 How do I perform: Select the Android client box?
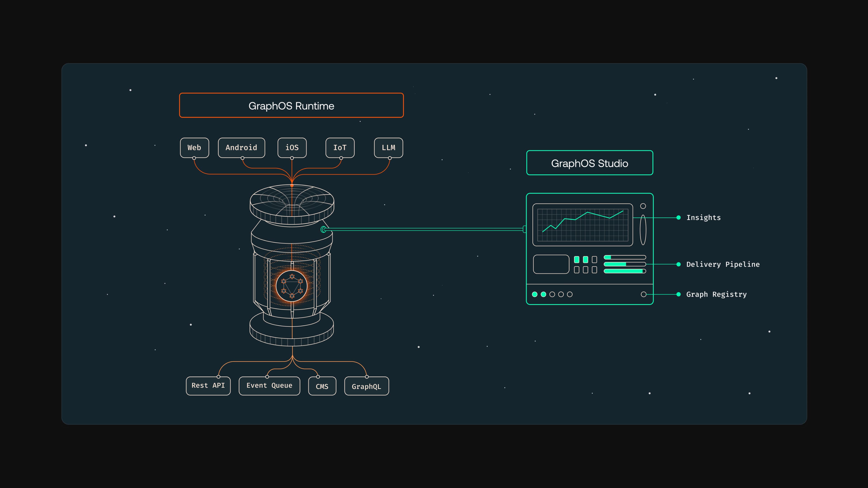point(241,148)
